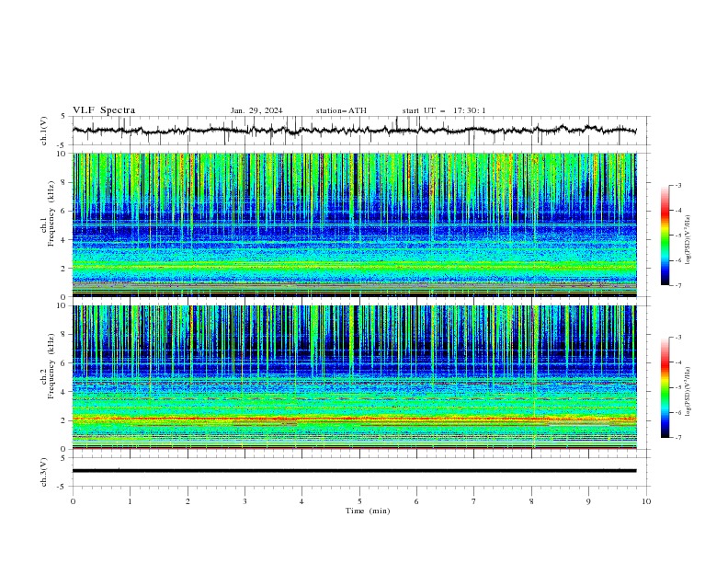
Task: Click the time axis tick label '8'
Action: [x=531, y=501]
